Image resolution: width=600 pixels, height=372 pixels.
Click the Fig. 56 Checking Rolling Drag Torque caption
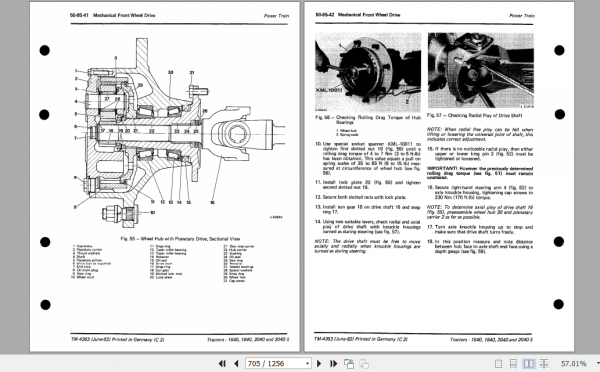368,119
